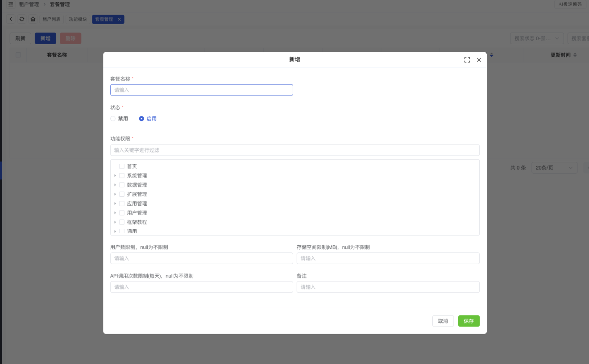
Task: Close the 新增 dialog with the X icon
Action: [479, 60]
